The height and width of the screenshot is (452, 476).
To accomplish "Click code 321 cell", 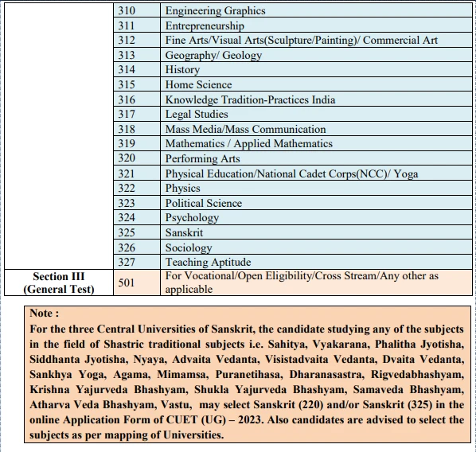I will click(137, 173).
